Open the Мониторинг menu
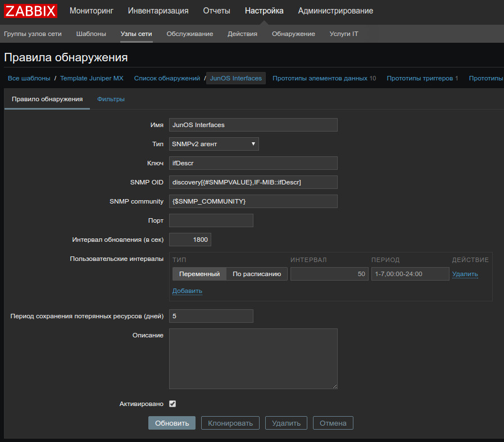 (x=91, y=11)
